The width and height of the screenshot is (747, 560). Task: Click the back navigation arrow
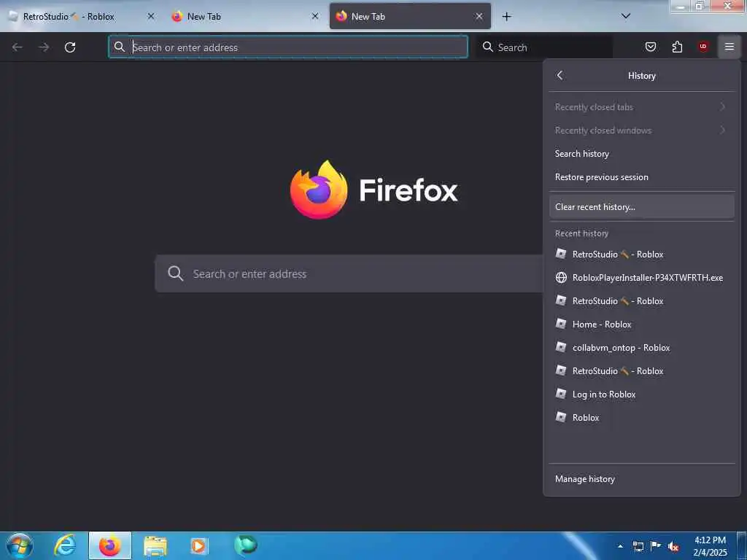pyautogui.click(x=18, y=47)
